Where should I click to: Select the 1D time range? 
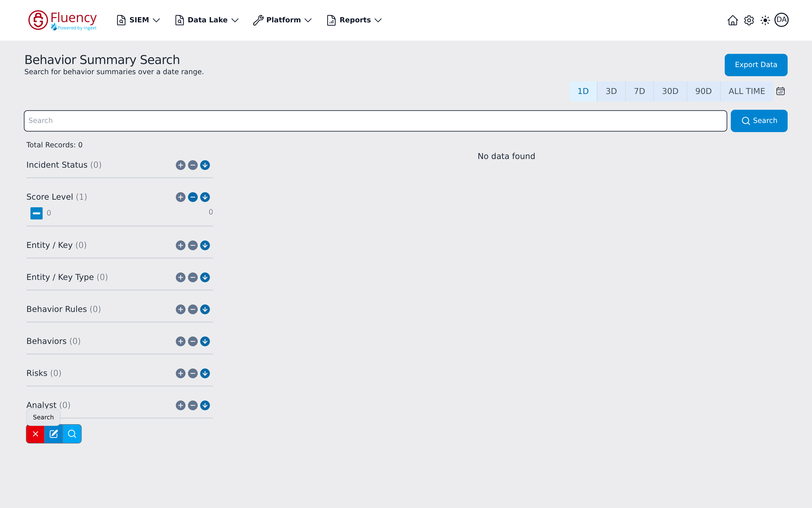point(583,91)
